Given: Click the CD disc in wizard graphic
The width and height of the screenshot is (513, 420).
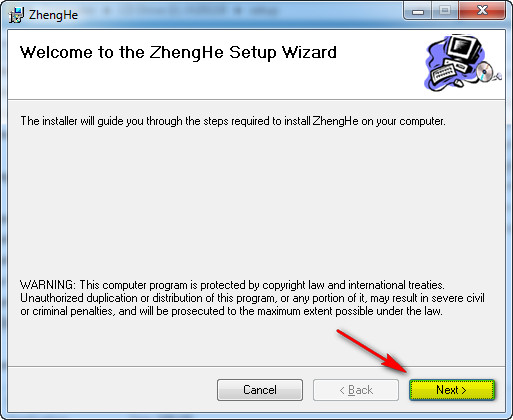Looking at the screenshot, I should point(484,72).
